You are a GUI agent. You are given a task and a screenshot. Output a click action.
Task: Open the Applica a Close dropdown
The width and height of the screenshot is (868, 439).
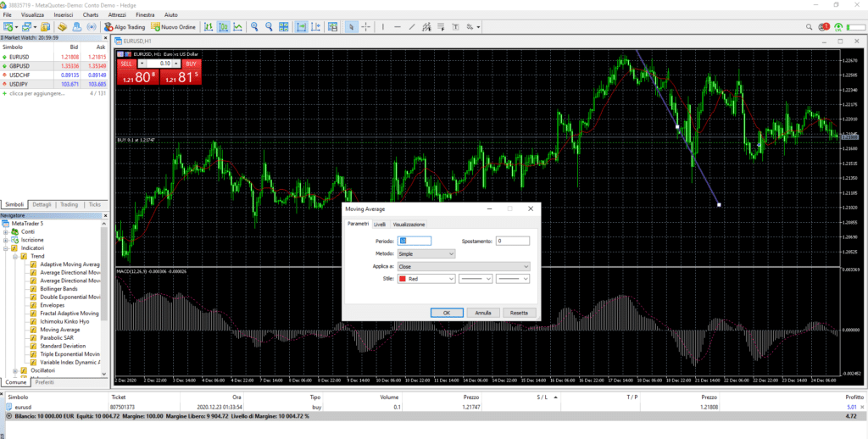pyautogui.click(x=464, y=266)
